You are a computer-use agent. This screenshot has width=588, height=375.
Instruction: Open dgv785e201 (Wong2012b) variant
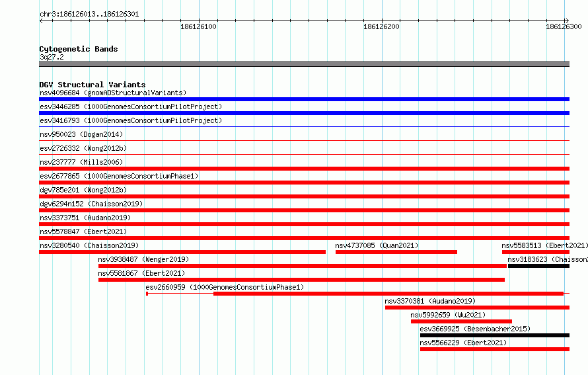pyautogui.click(x=83, y=190)
